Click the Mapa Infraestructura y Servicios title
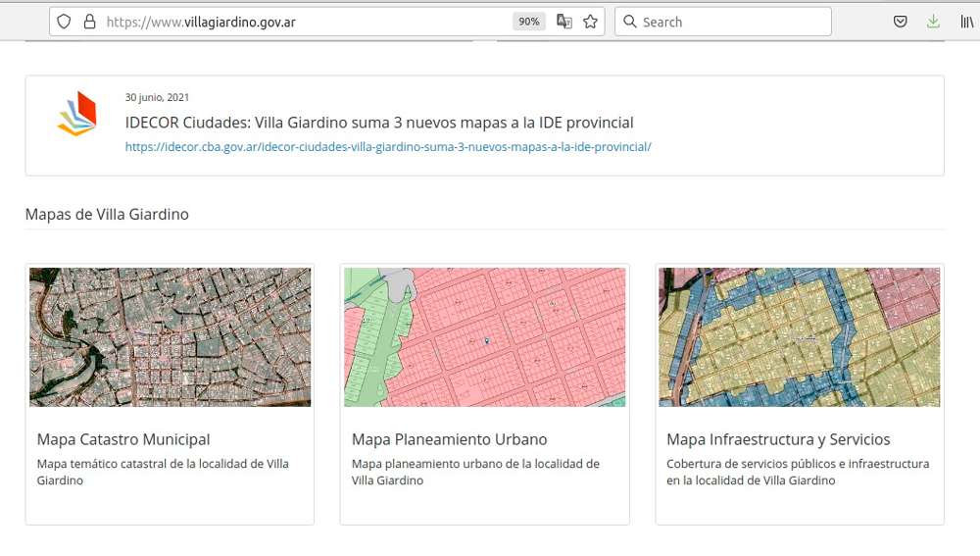Screen dimensions: 980x556 pos(778,439)
